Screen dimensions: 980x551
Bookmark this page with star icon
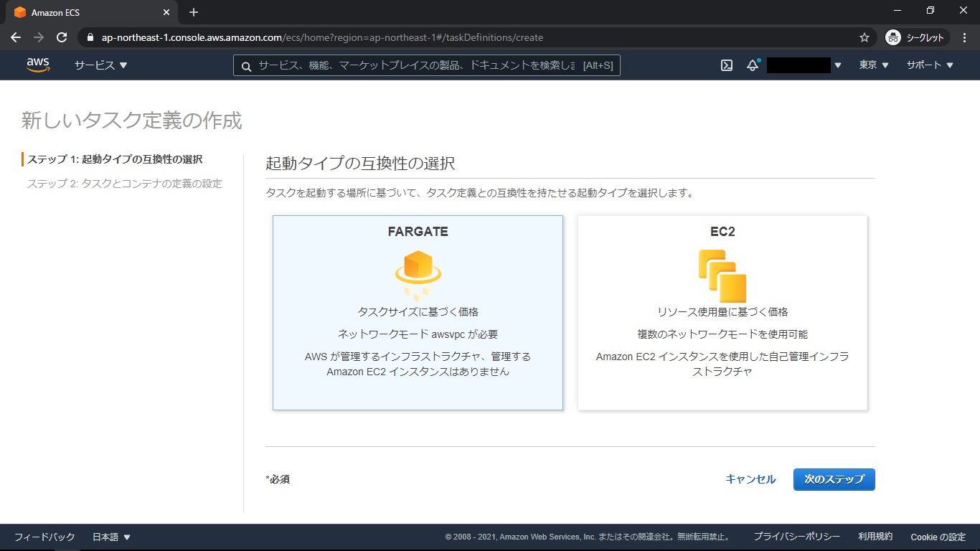click(864, 37)
